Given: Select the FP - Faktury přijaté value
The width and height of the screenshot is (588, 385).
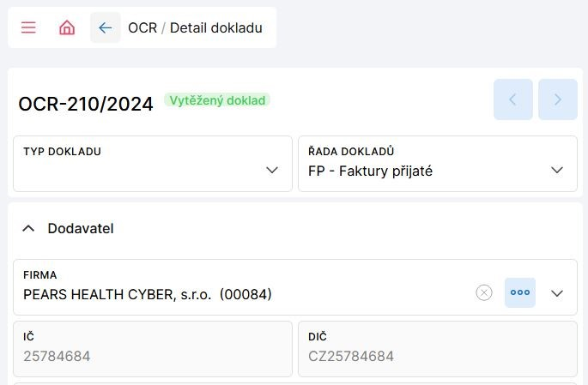Looking at the screenshot, I should pos(371,171).
